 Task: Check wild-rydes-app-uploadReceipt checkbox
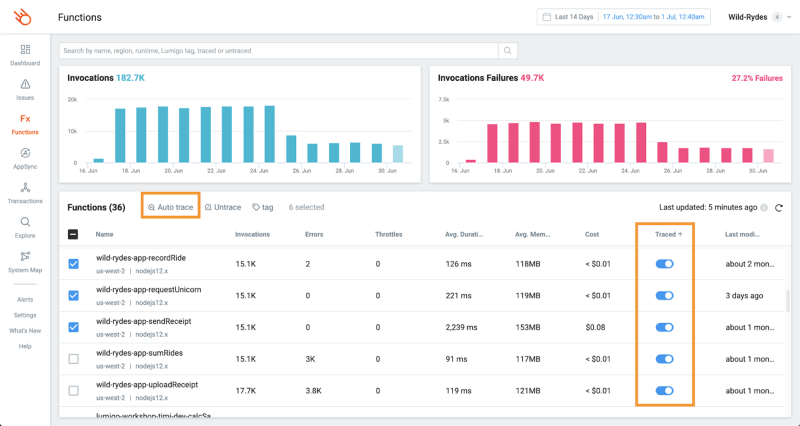pos(73,390)
